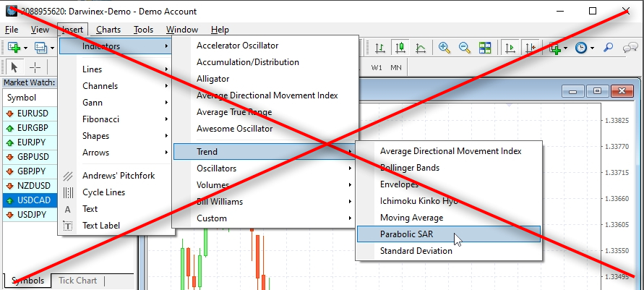Switch to the Tick Chart tab

point(77,281)
